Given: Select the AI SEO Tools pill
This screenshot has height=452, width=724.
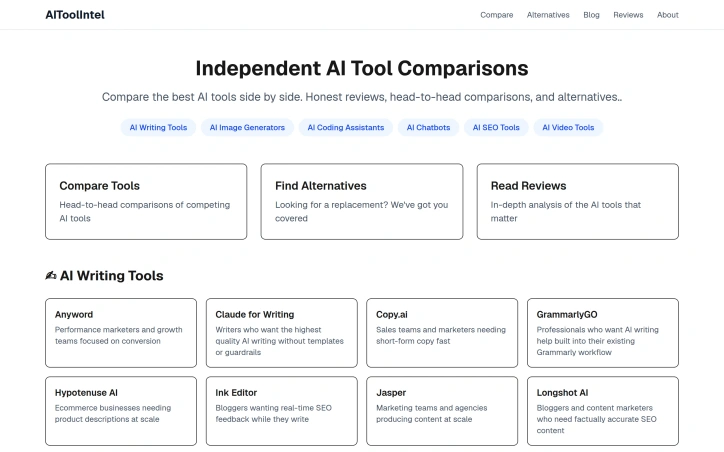Looking at the screenshot, I should [496, 127].
